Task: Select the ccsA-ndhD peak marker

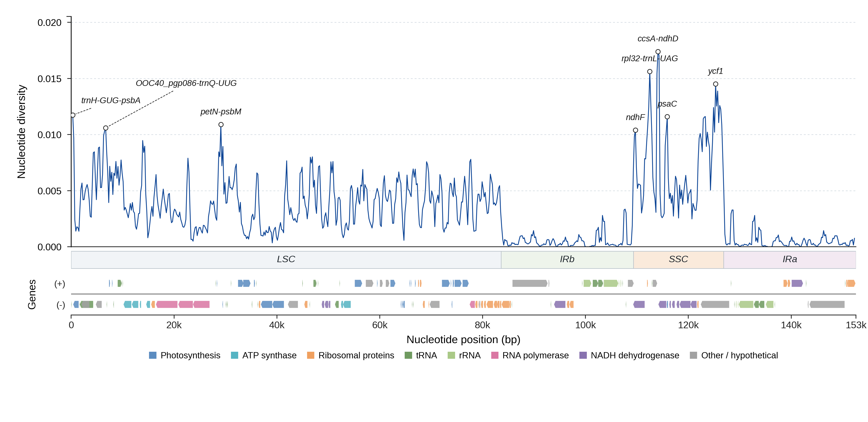Action: pos(658,52)
